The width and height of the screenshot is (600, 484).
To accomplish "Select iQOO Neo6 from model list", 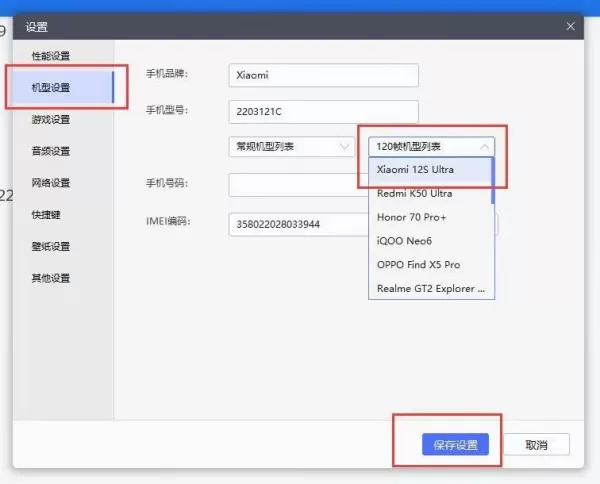I will click(430, 241).
